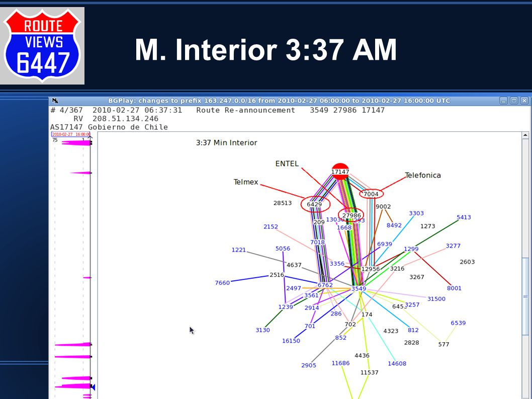Click the ENTEL annotation label
532x399 pixels.
click(x=287, y=164)
